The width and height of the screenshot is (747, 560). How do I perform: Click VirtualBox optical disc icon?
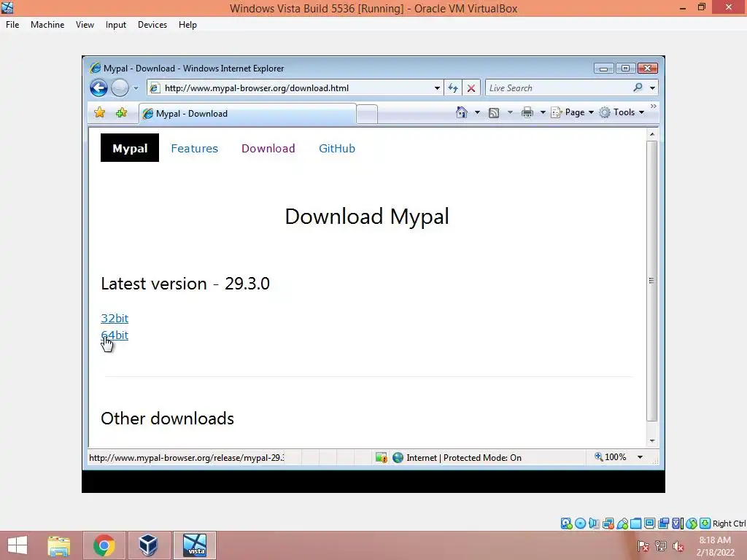(x=580, y=524)
